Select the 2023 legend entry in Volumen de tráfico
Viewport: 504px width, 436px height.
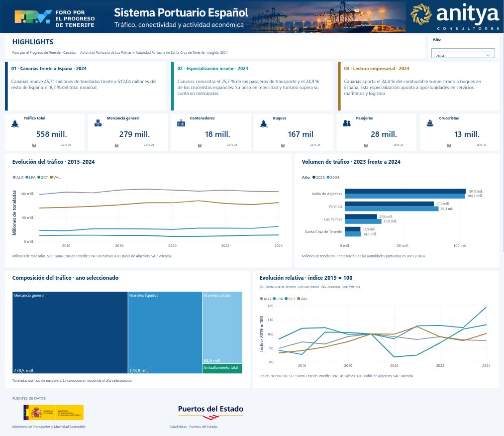tap(318, 177)
